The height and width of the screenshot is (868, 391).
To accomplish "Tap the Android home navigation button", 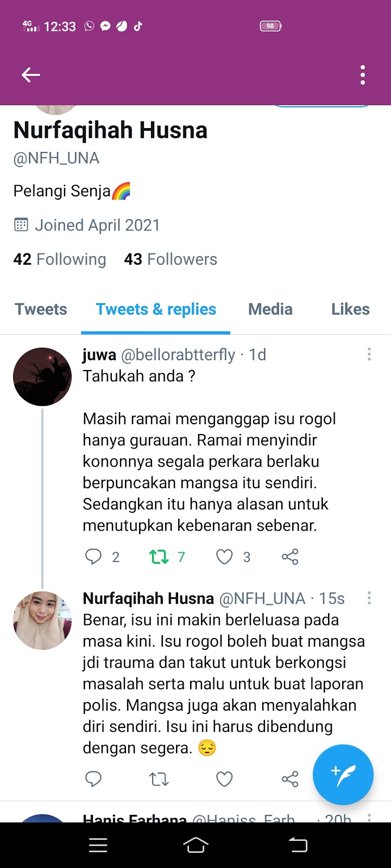I will click(195, 845).
